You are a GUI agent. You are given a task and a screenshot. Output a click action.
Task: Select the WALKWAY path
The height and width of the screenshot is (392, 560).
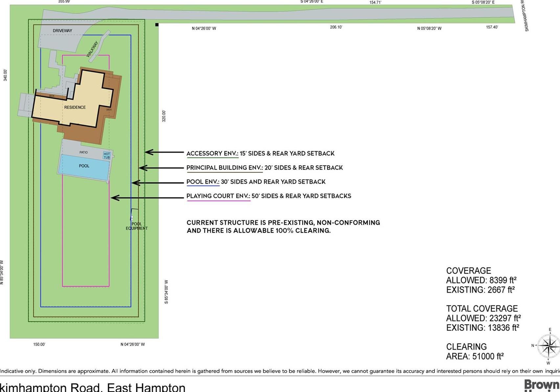coord(92,49)
